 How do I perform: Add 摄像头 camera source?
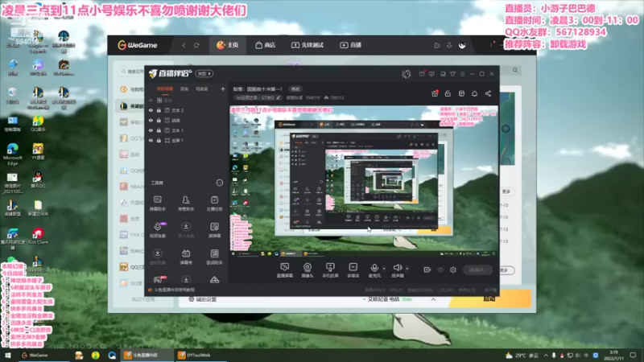click(x=308, y=270)
